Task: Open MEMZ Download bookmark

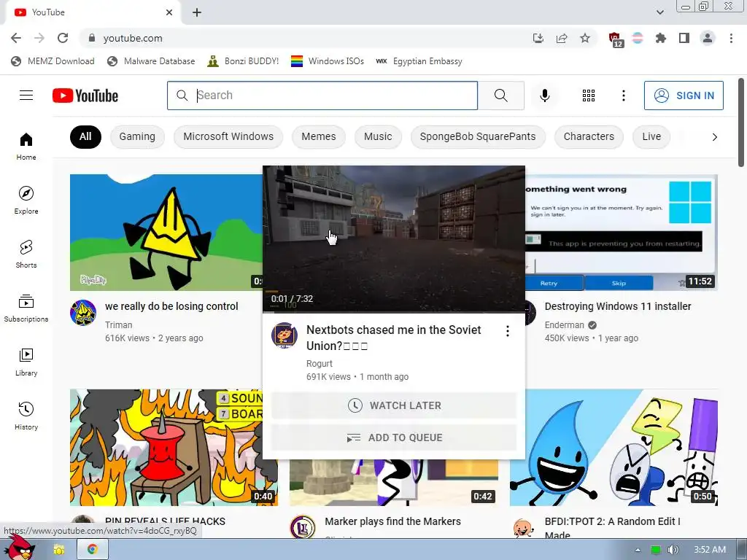Action: click(x=53, y=61)
